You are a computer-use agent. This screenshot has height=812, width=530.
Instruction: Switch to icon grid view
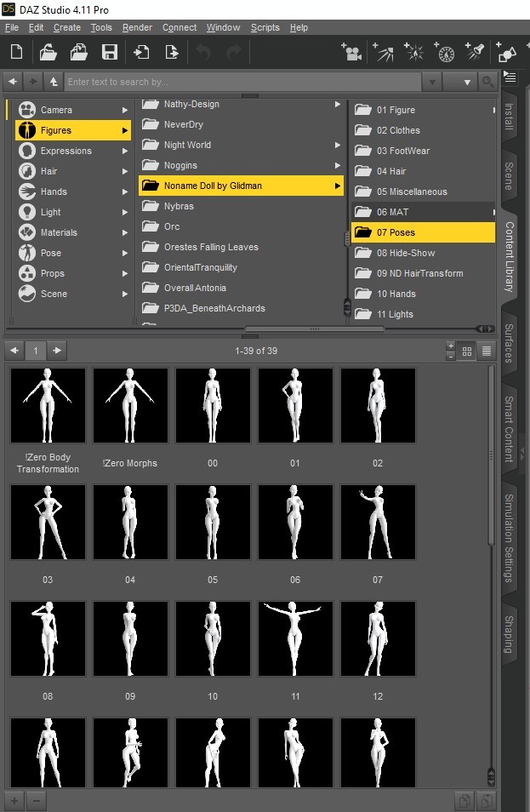pyautogui.click(x=467, y=352)
